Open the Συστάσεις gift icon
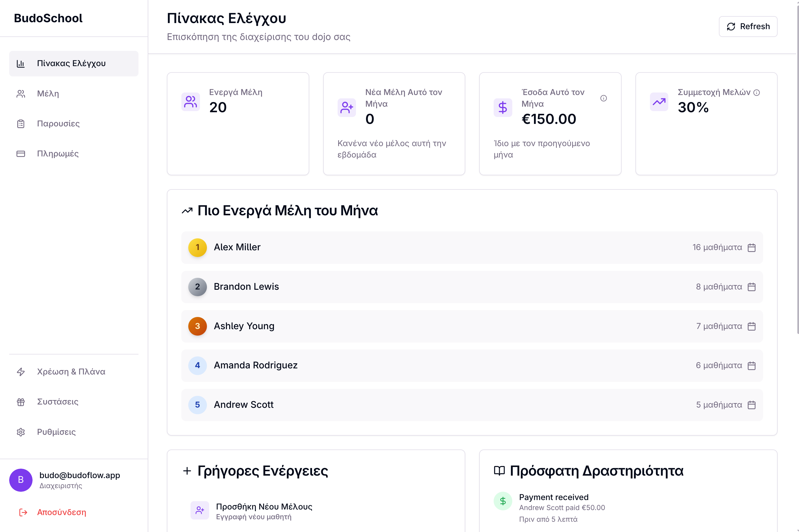Screen dimensions: 799x532 (21, 402)
